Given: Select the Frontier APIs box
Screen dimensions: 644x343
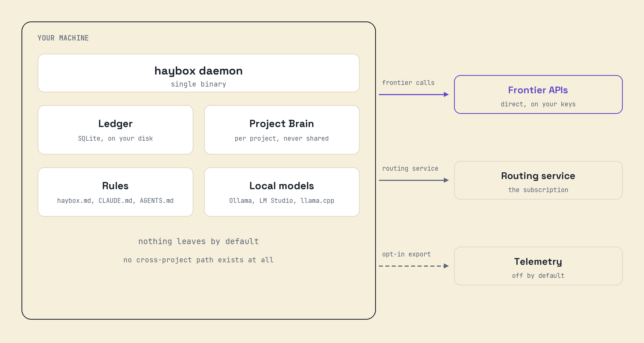Looking at the screenshot, I should 538,95.
